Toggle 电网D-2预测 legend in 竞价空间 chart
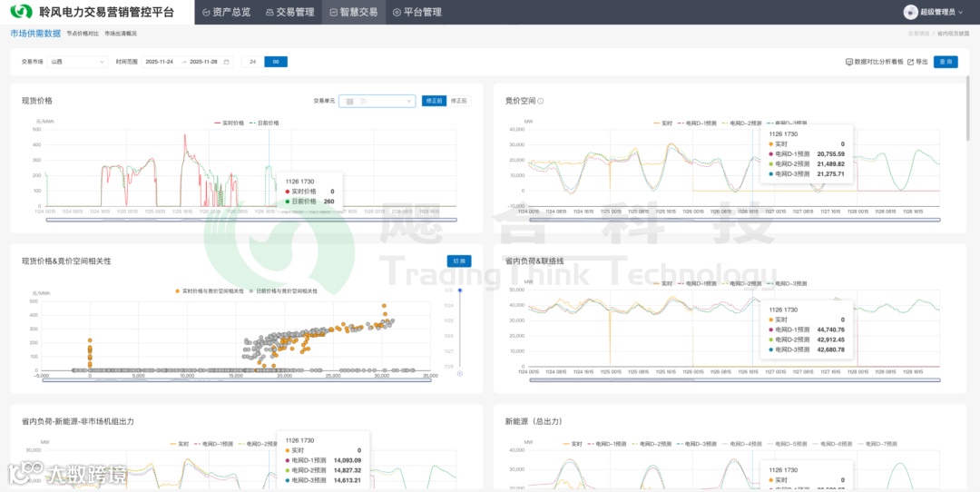Viewport: 980px width, 492px height. pos(744,123)
